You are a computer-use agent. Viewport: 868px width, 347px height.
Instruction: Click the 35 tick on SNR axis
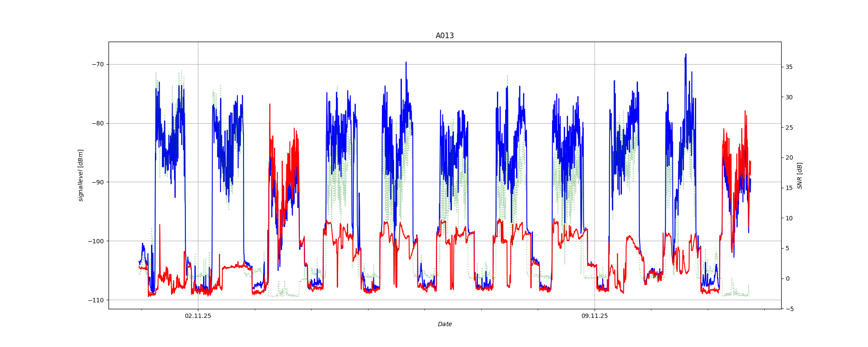(x=789, y=67)
